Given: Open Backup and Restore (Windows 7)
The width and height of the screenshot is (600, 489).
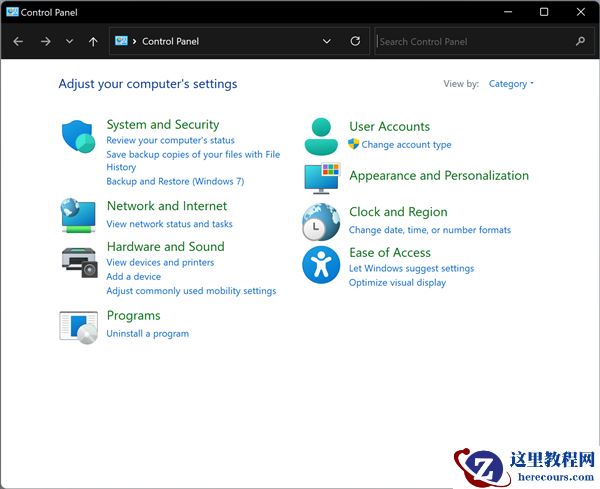Looking at the screenshot, I should point(175,182).
